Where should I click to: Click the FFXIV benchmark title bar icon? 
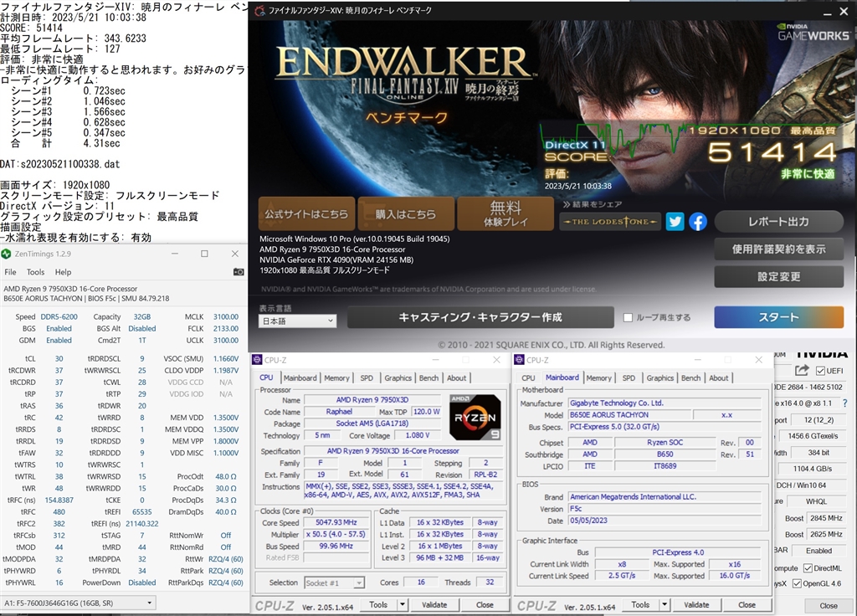260,10
